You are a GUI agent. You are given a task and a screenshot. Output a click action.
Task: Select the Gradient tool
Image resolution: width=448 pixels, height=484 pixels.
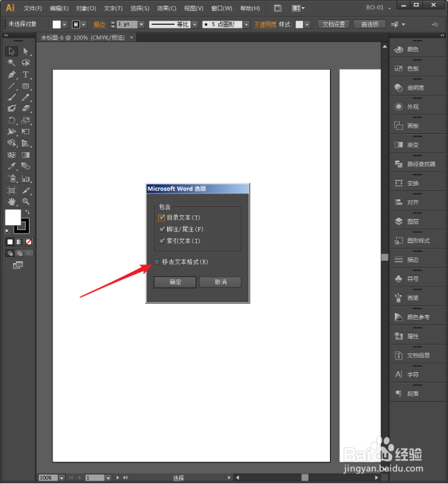point(26,155)
